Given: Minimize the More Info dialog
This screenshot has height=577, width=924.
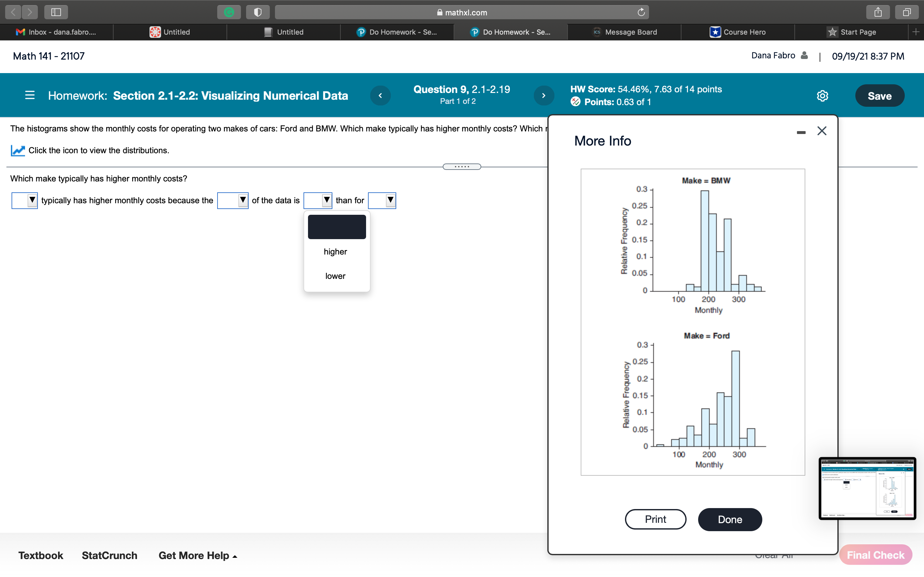Looking at the screenshot, I should [801, 132].
